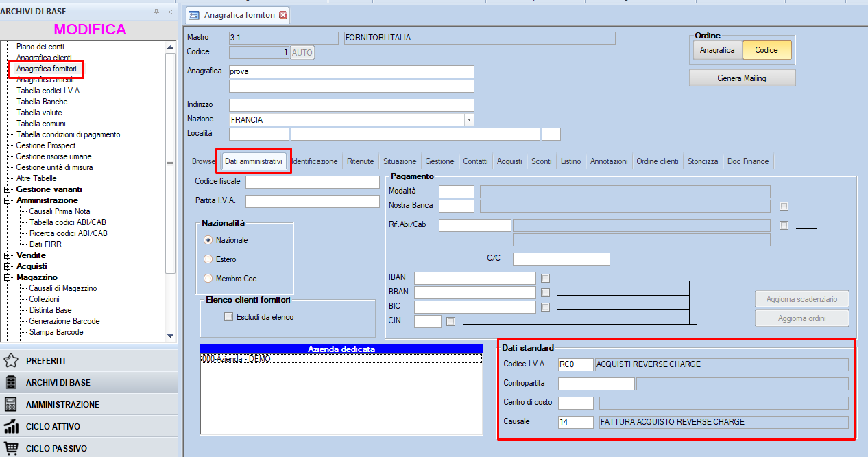Open the Ciclo Passivo shopping cart icon
Viewport: 868px width, 457px height.
pos(11,448)
